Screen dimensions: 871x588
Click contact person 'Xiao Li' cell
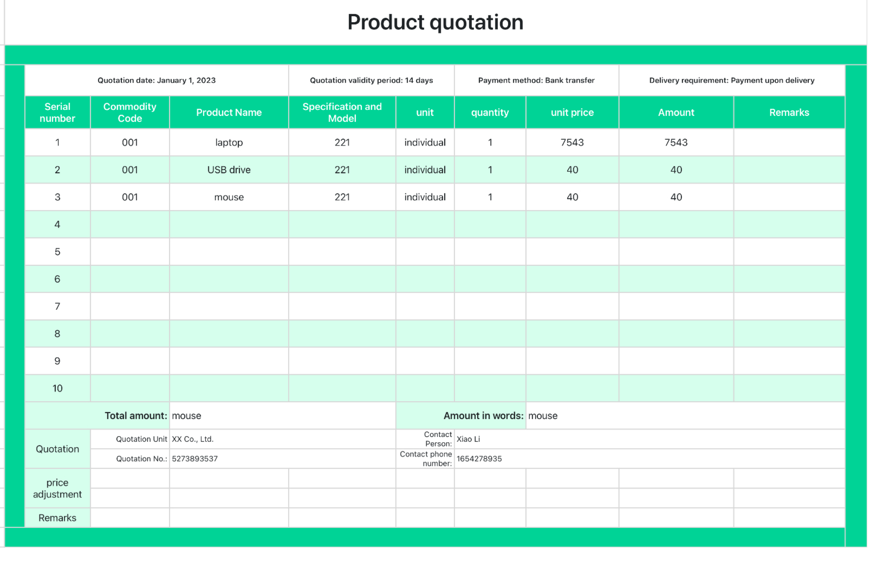[x=650, y=439]
